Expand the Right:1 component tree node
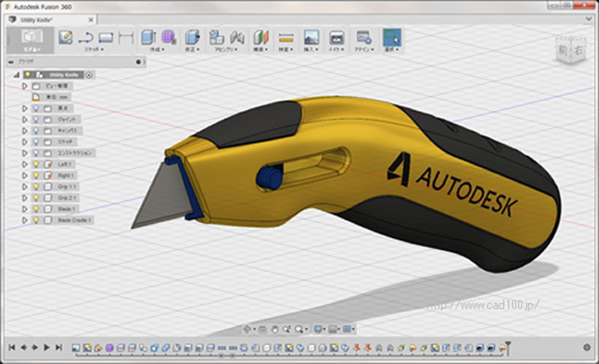The width and height of the screenshot is (599, 364). pyautogui.click(x=25, y=176)
